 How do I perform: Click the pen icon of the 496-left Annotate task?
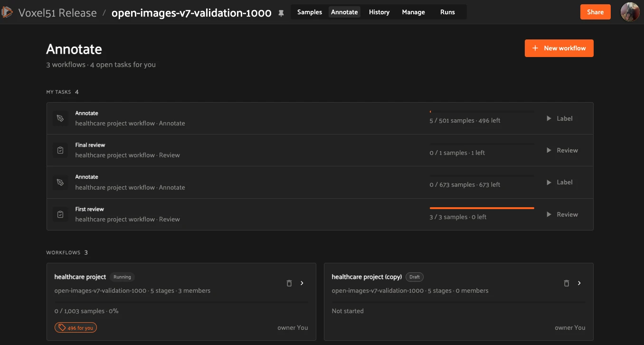click(60, 118)
